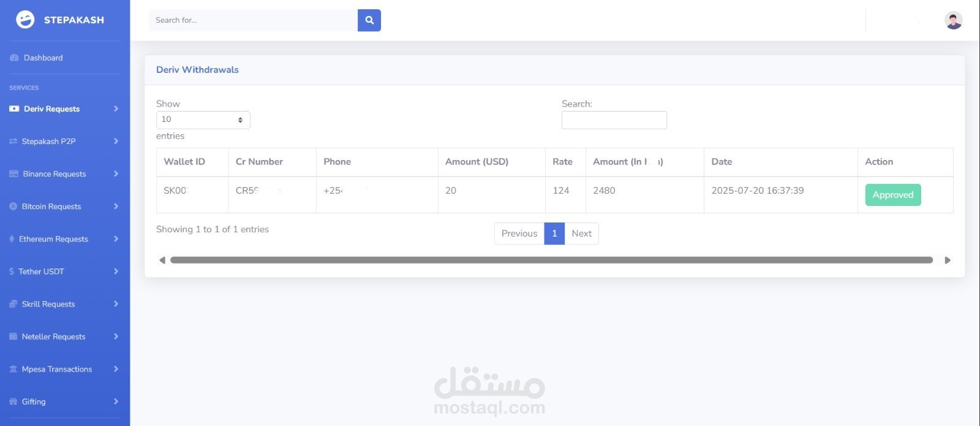Select page 1 in pagination
Viewport: 980px width, 426px height.
coord(554,234)
